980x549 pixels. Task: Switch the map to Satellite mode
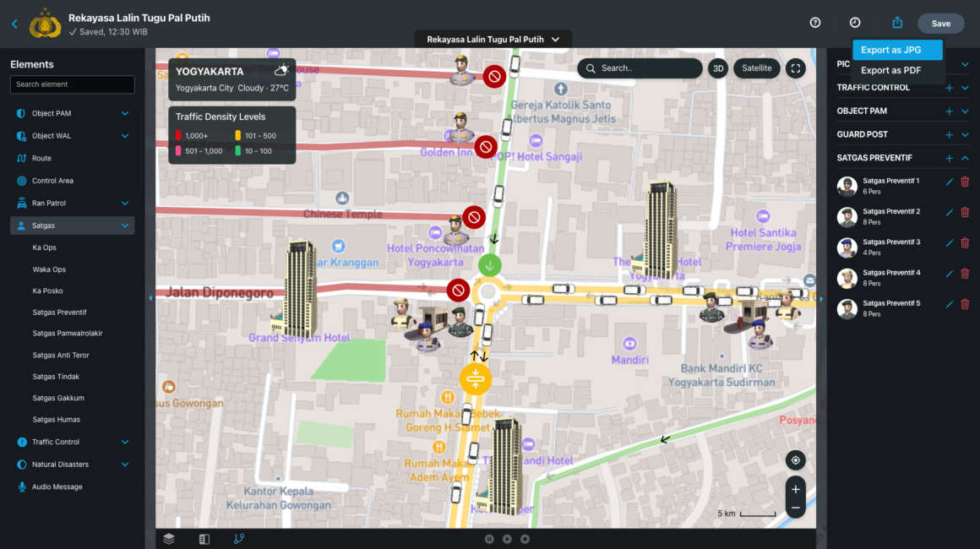pyautogui.click(x=756, y=68)
